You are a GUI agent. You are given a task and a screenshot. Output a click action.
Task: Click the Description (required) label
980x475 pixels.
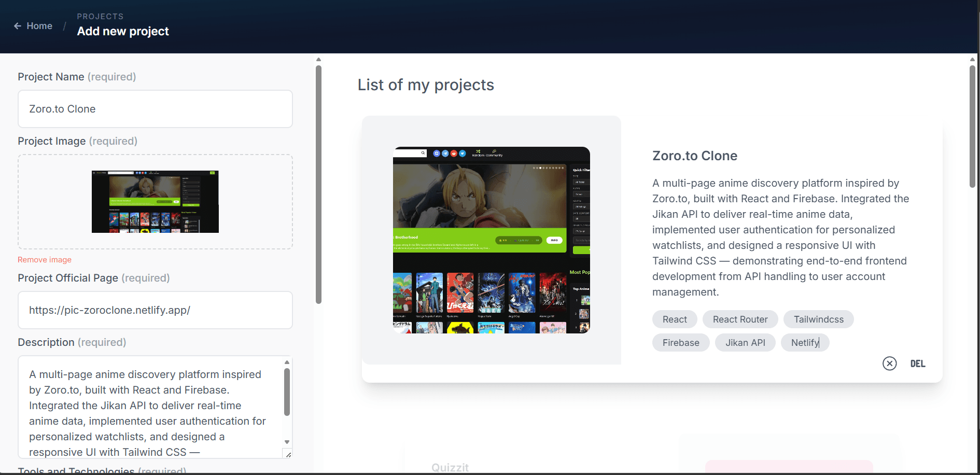tap(72, 342)
